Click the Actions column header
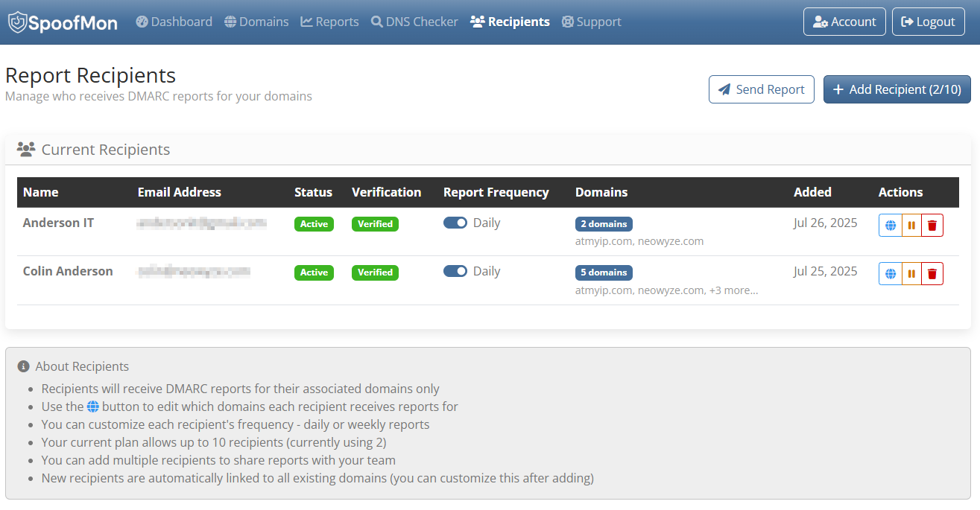This screenshot has height=510, width=980. 901,192
